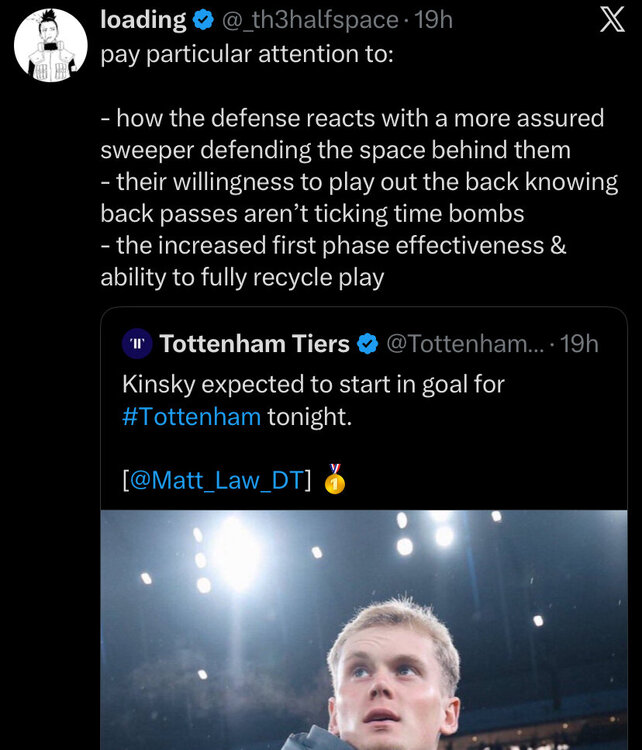
Task: Click the 'sweeper defending the space' line
Action: tap(335, 150)
